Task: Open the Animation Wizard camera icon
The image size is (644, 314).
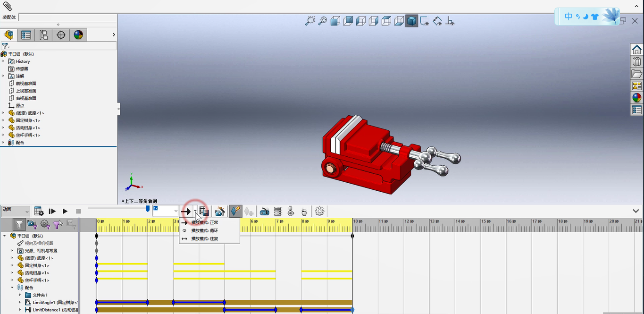Action: point(219,211)
